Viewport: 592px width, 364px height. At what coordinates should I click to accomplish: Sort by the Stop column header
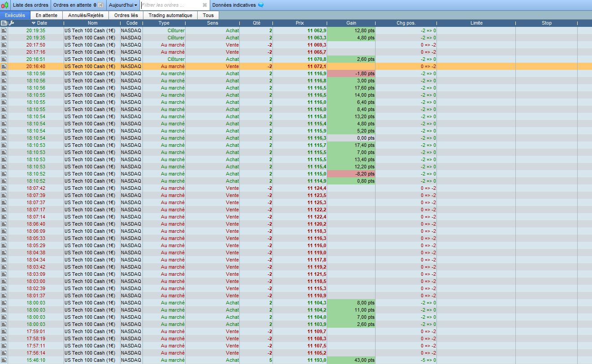[547, 23]
